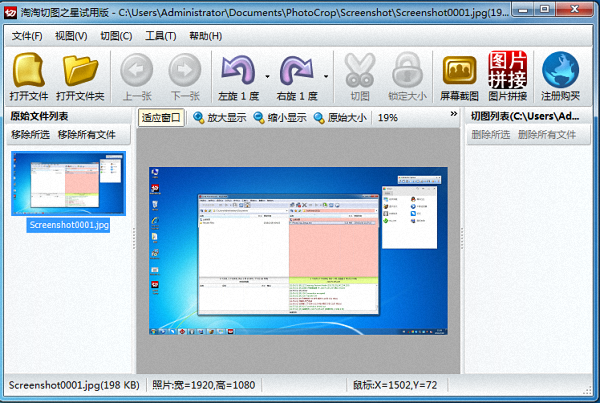Viewport: 600px width, 403px height.
Task: Open the image stitching (图片拼接) tool
Action: click(508, 70)
